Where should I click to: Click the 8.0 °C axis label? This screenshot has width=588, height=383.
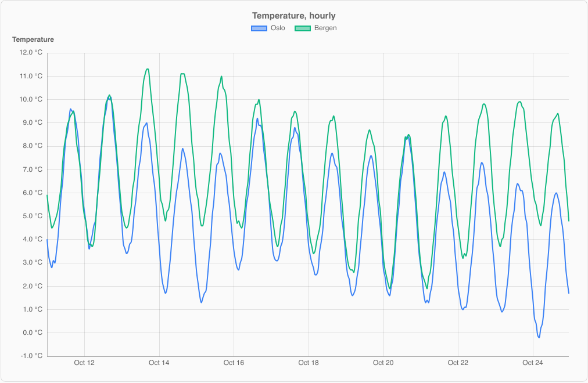point(33,146)
